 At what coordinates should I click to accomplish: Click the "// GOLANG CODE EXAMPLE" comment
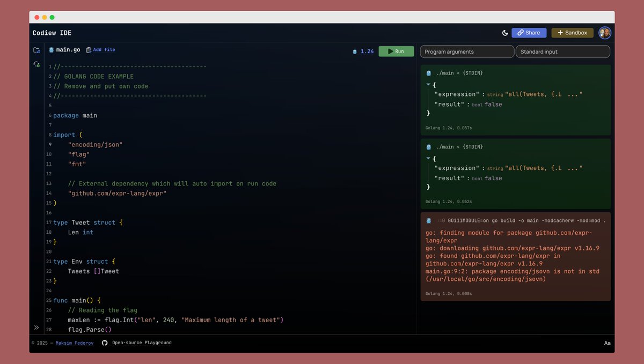coord(93,77)
